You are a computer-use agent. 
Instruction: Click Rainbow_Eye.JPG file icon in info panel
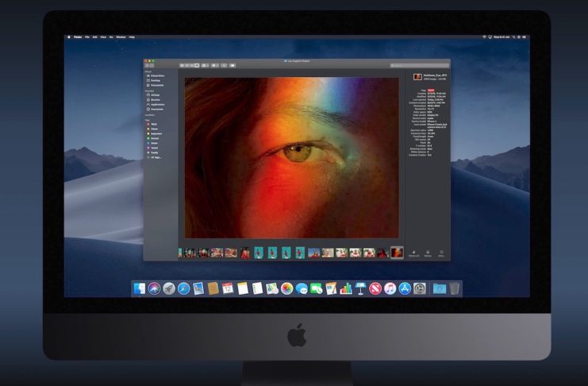click(x=417, y=77)
